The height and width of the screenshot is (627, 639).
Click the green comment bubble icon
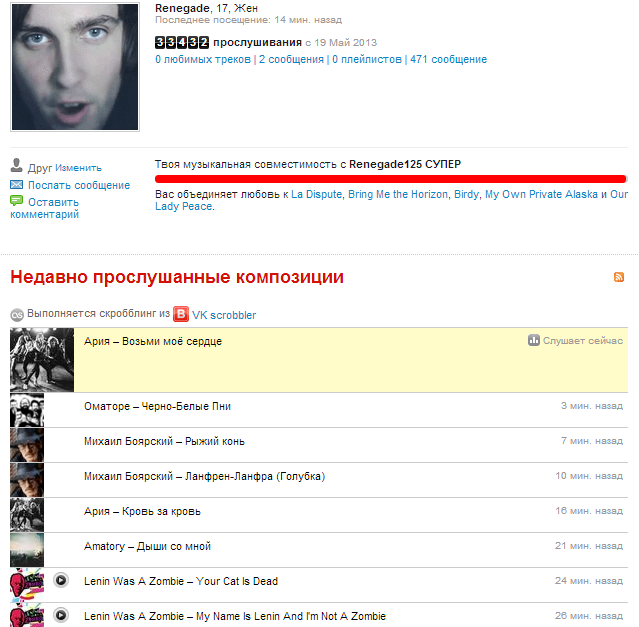click(x=16, y=200)
